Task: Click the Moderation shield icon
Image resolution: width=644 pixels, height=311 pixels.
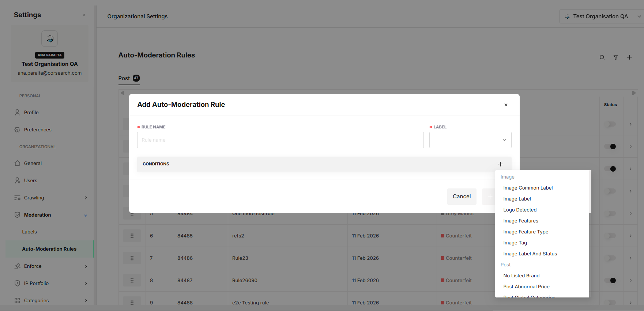Action: (x=17, y=215)
